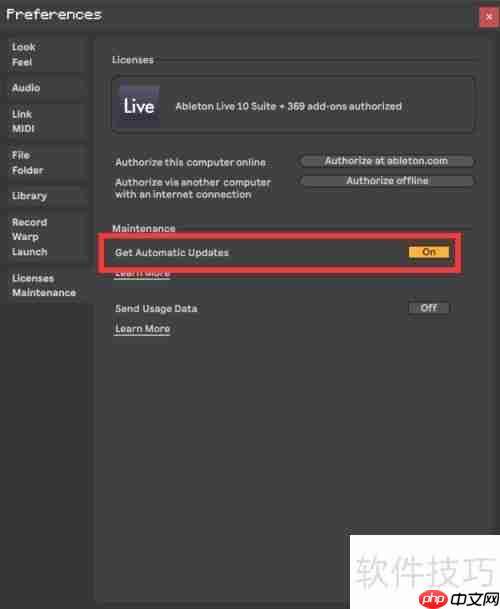
Task: Switch to the Audio preferences tab
Action: pyautogui.click(x=47, y=88)
